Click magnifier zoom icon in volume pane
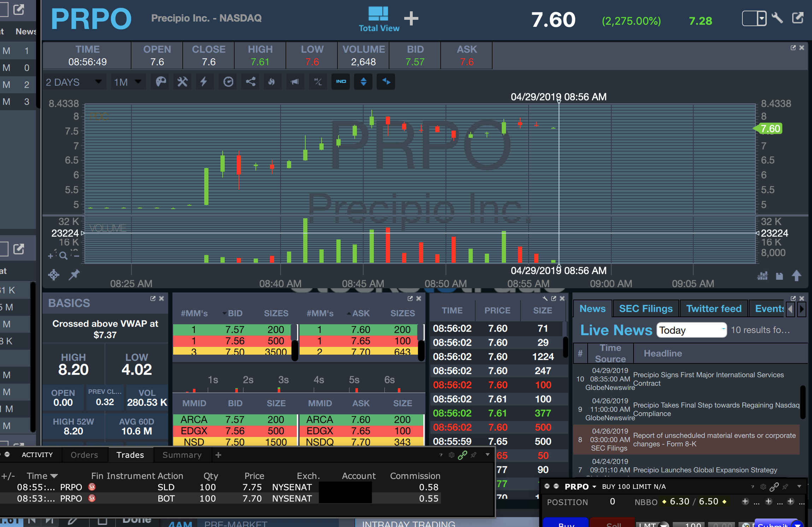 (63, 255)
